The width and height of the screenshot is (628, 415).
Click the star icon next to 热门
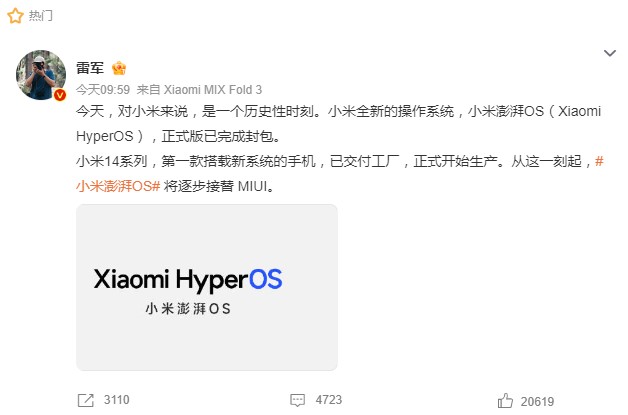[x=15, y=16]
